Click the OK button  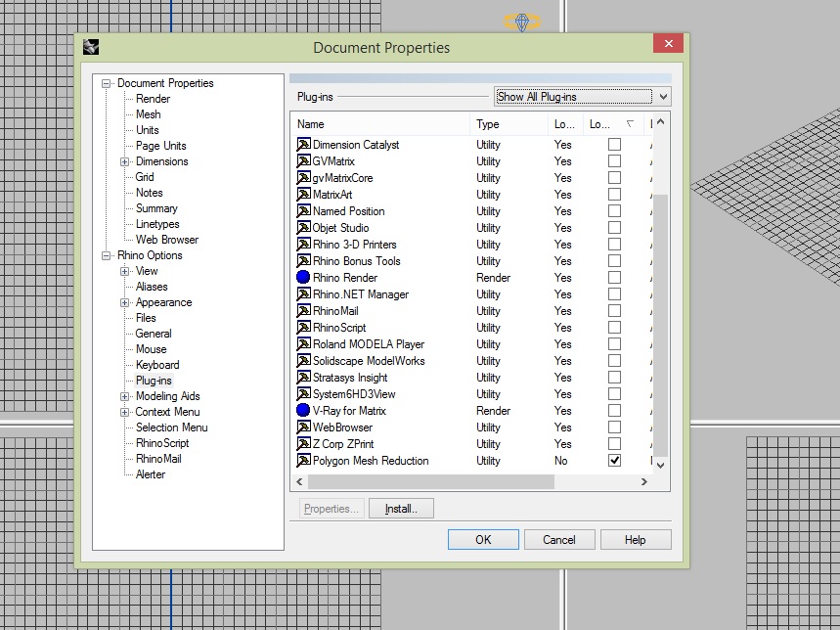[x=483, y=539]
